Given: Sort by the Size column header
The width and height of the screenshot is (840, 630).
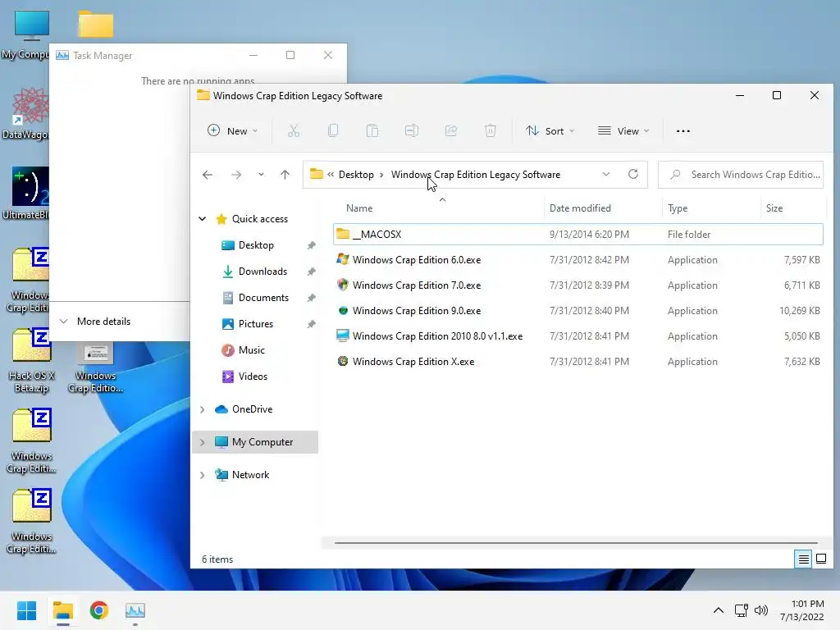Looking at the screenshot, I should pyautogui.click(x=774, y=208).
